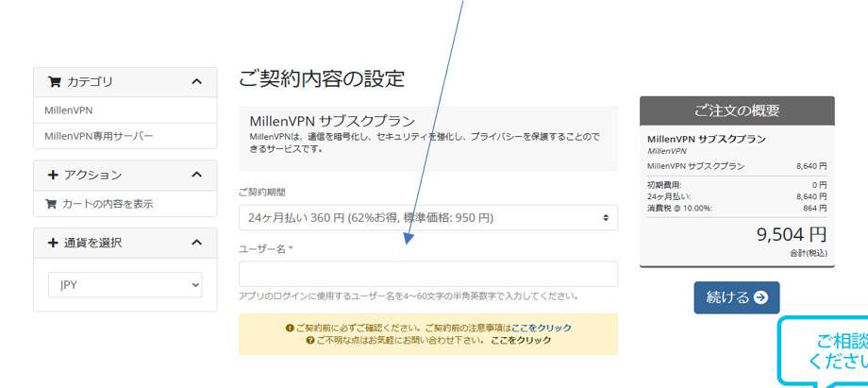
Task: Open inquiry ここをクリック link after お問い合わせ下さい
Action: 521,341
